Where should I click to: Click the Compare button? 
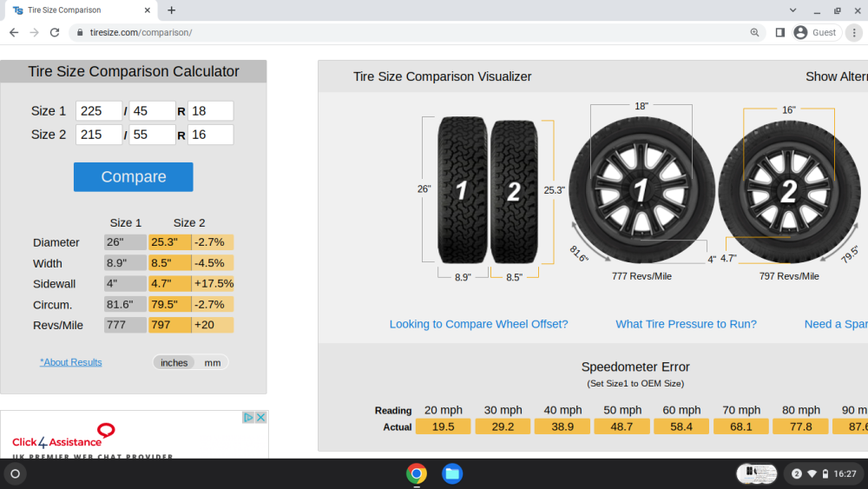point(134,176)
